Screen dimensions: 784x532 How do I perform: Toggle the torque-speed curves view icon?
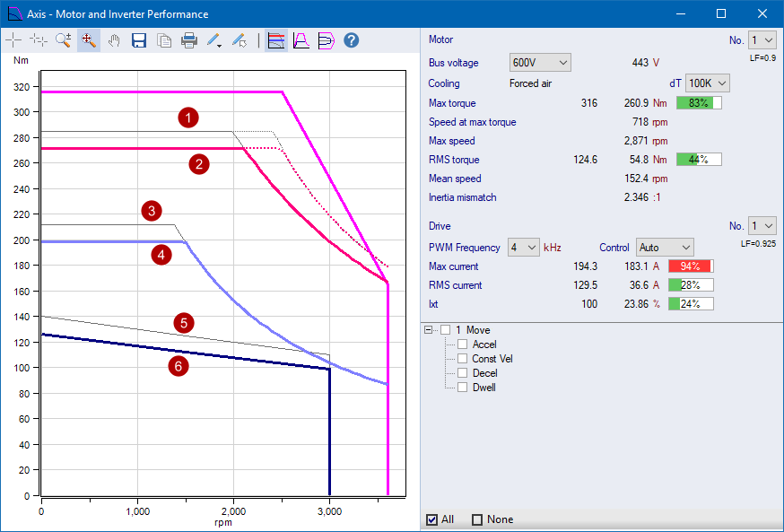click(277, 39)
